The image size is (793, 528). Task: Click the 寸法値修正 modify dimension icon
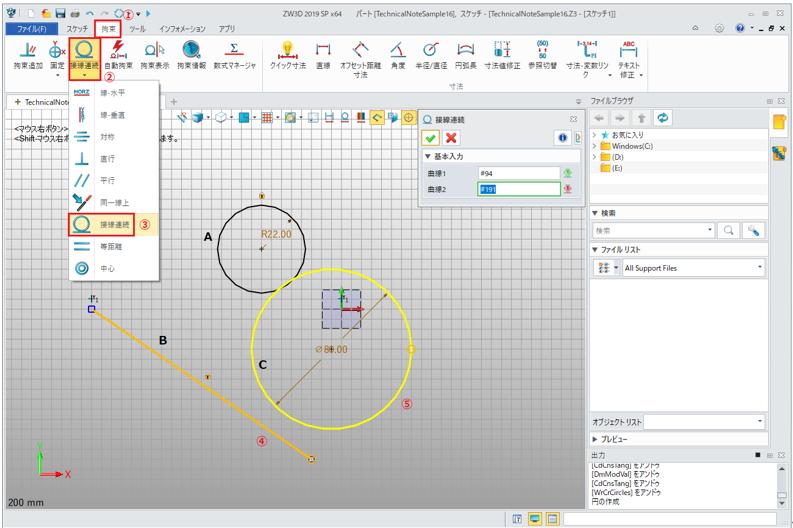[x=502, y=56]
